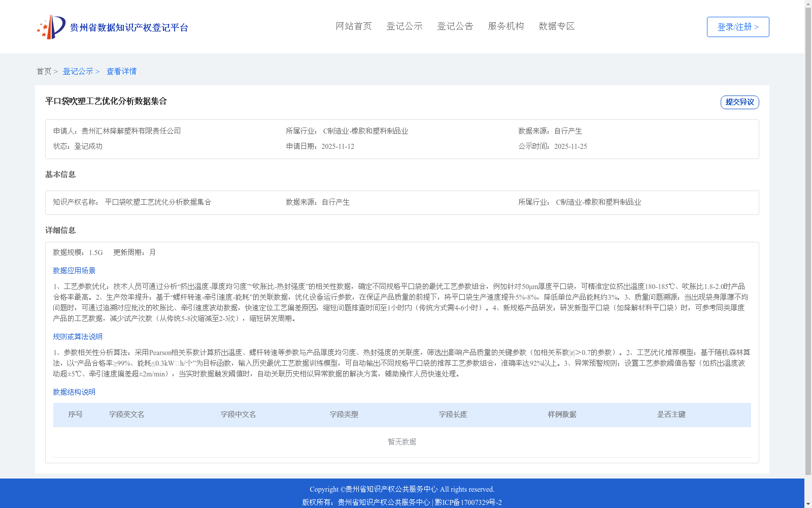Click status value 登记成功

pos(88,146)
